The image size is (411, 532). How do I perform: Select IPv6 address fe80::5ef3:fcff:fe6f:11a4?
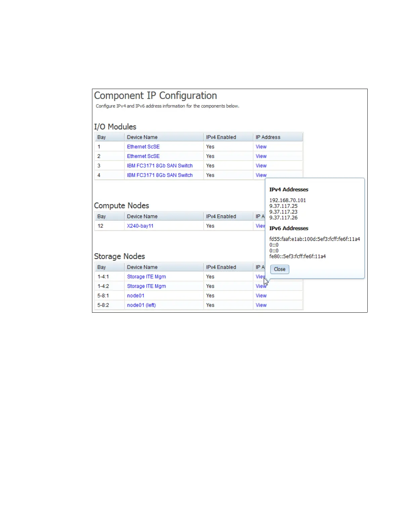[x=298, y=256]
